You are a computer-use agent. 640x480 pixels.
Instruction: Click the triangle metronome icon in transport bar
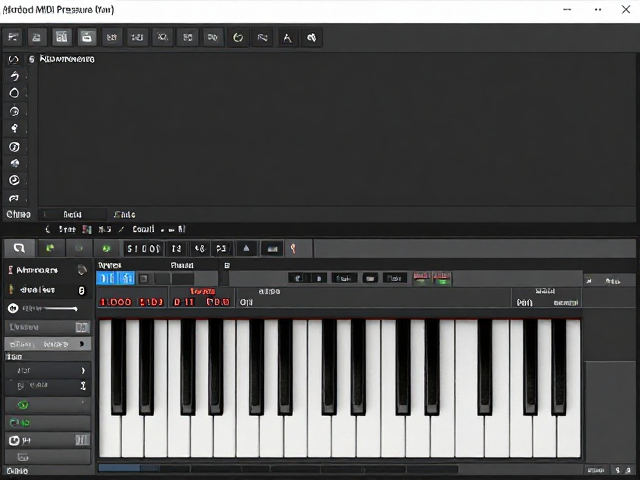(246, 248)
